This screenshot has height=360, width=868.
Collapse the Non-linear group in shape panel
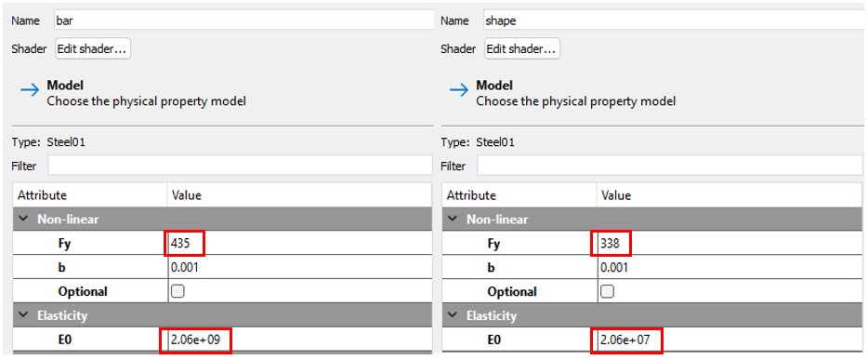(x=453, y=220)
